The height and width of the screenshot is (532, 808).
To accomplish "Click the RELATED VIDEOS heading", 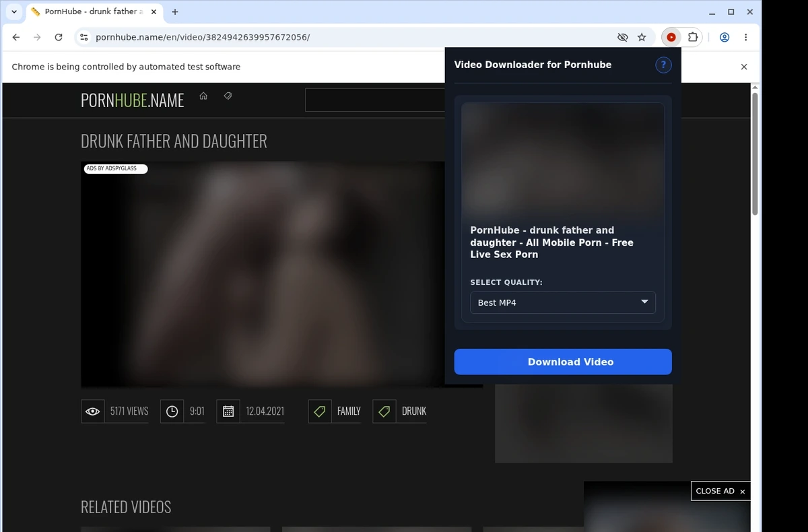I will click(x=126, y=507).
